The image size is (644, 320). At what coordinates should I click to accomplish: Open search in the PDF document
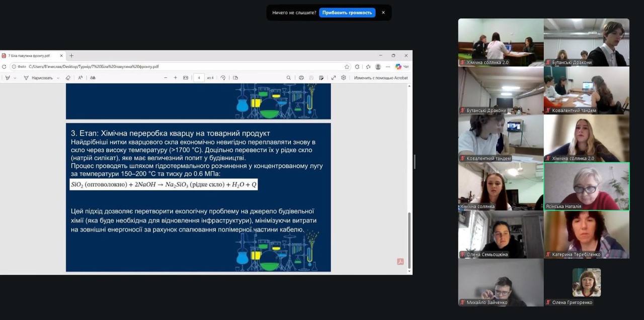(x=289, y=78)
